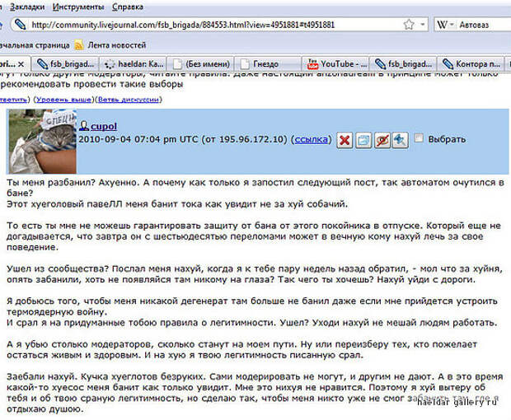Screen dimensions: 511x420
Task: Switch to the (Без имени) tab
Action: (x=201, y=64)
